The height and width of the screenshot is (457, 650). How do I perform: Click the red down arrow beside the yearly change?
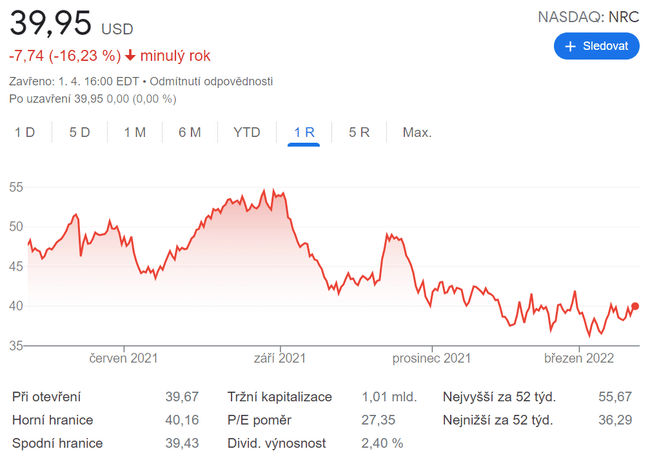coord(130,56)
